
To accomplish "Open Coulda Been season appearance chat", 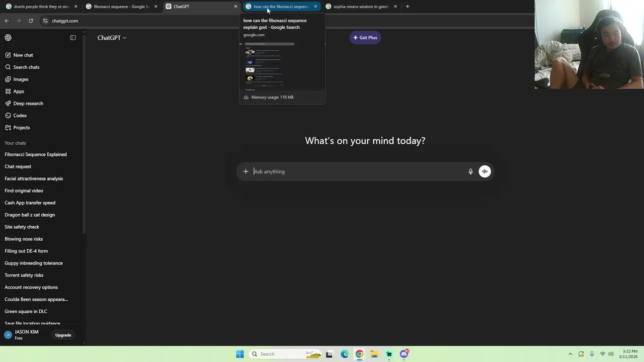I will 36,299.
